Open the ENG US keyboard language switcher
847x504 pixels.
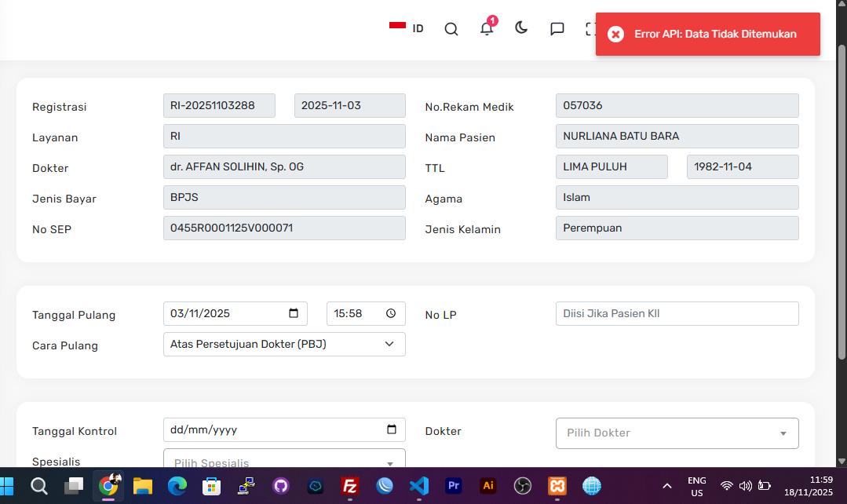click(x=697, y=487)
